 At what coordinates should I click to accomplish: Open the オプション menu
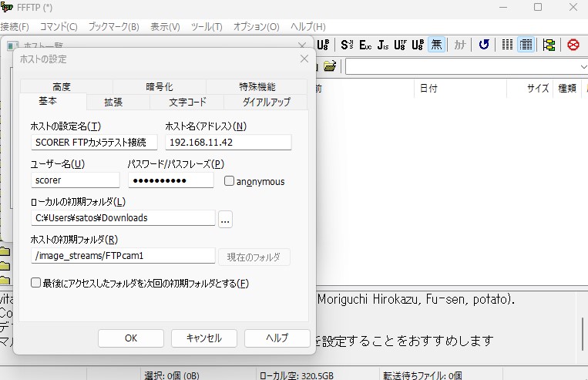pyautogui.click(x=256, y=26)
